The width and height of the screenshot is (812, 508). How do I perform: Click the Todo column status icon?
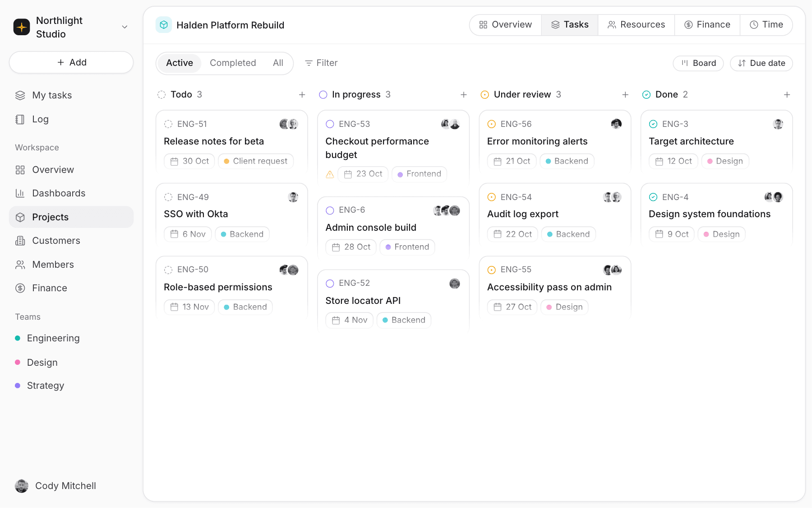coord(161,95)
